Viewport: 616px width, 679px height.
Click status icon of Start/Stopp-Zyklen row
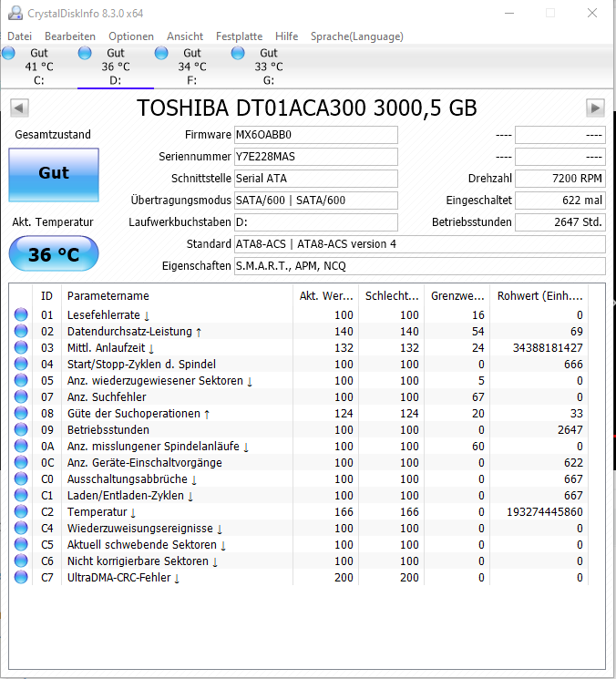pos(21,364)
